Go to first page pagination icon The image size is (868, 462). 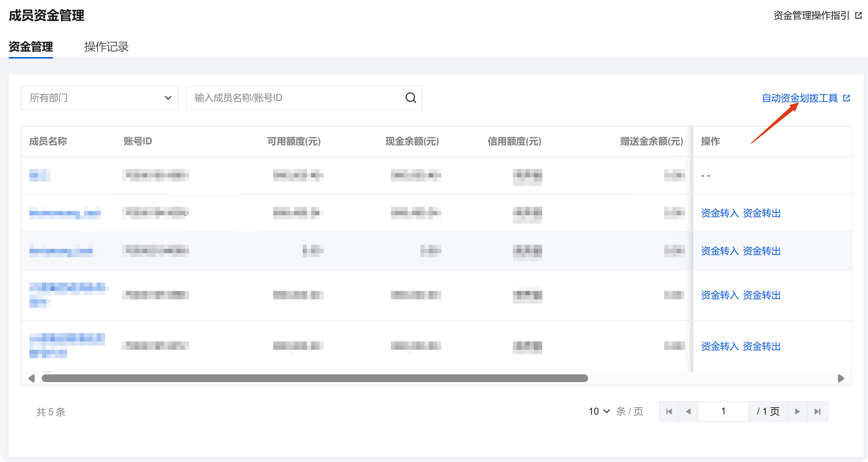pyautogui.click(x=669, y=412)
